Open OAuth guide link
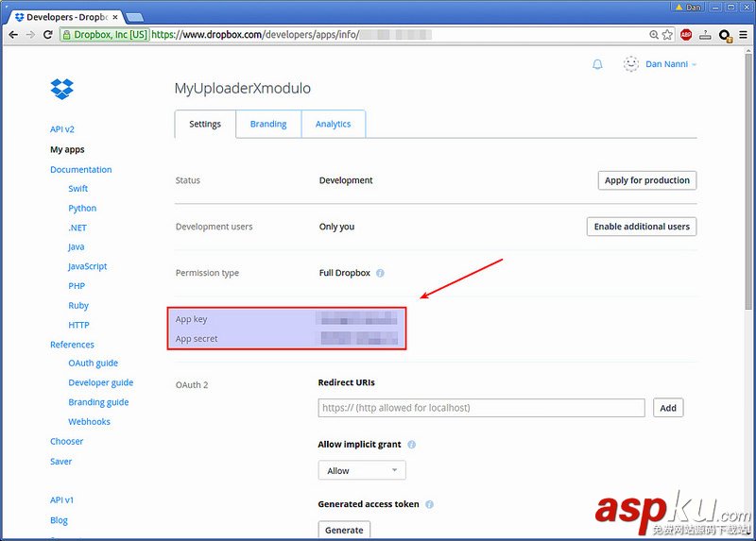Screen dimensions: 756x541 click(x=93, y=363)
